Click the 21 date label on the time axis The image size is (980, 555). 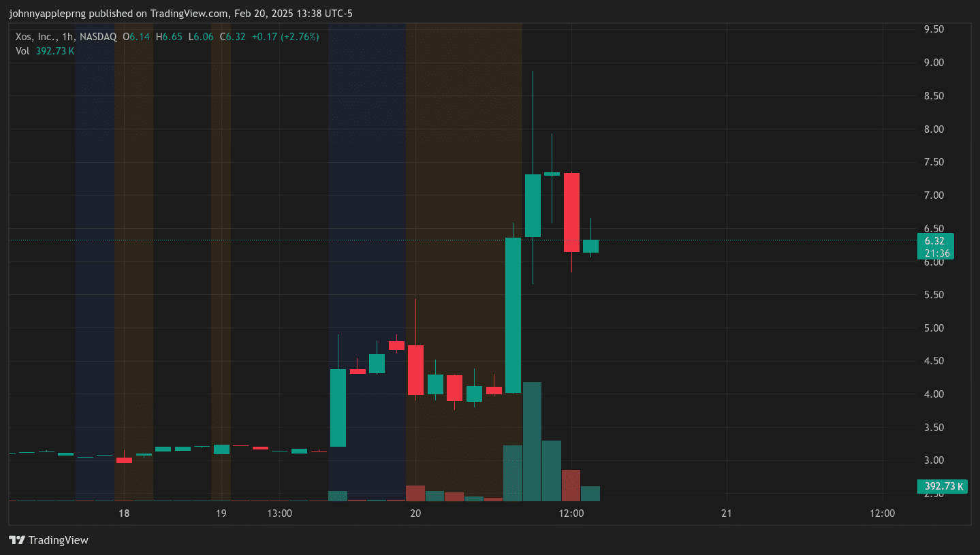coord(727,513)
